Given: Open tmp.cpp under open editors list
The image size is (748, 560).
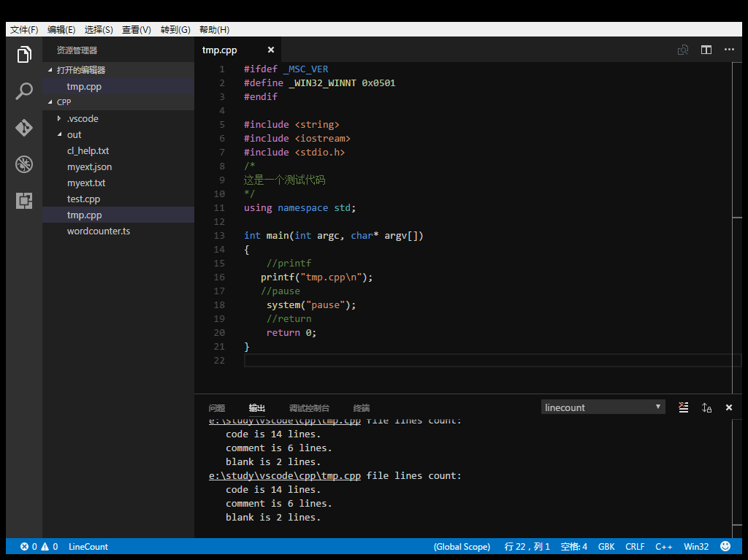Looking at the screenshot, I should [x=118, y=86].
